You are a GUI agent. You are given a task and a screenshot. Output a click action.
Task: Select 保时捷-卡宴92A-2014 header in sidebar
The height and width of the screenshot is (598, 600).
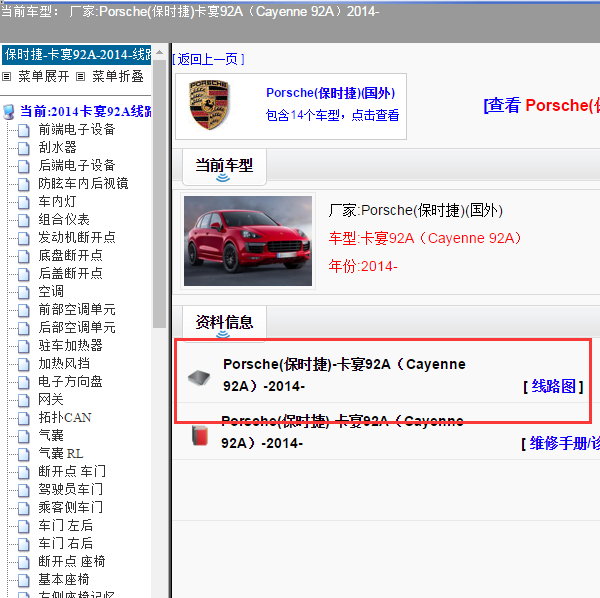(77, 55)
